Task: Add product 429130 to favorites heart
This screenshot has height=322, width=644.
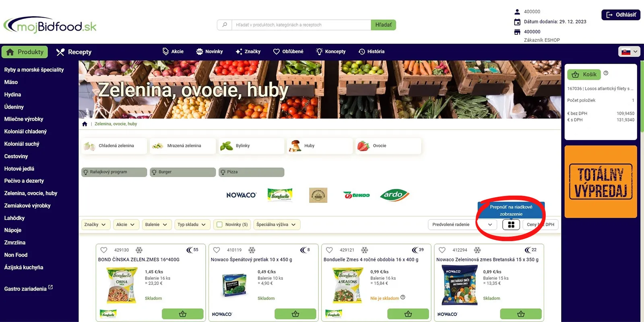Action: 104,250
